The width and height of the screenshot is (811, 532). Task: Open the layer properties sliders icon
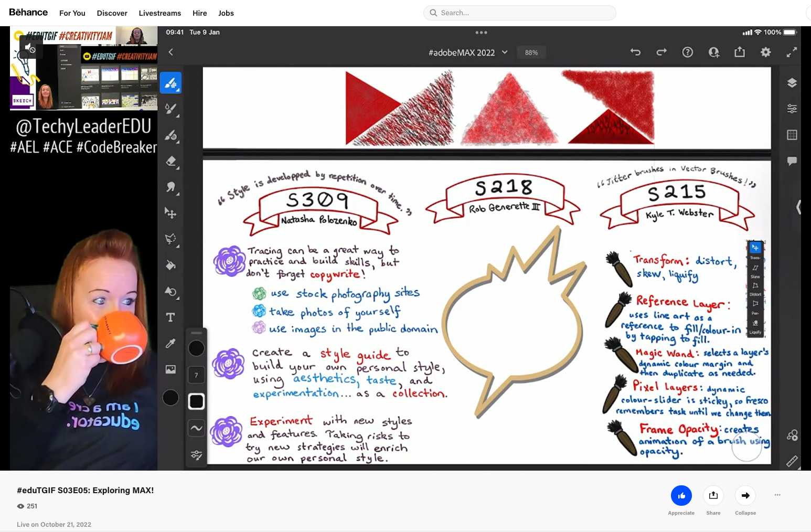tap(792, 109)
